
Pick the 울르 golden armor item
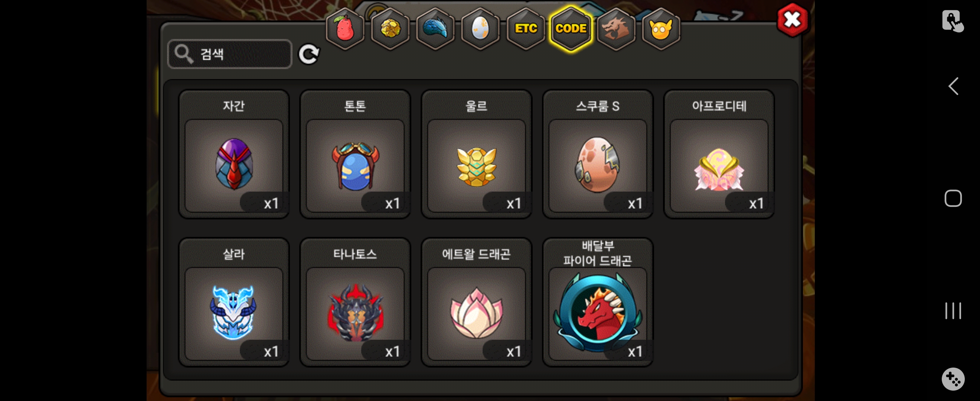(476, 154)
